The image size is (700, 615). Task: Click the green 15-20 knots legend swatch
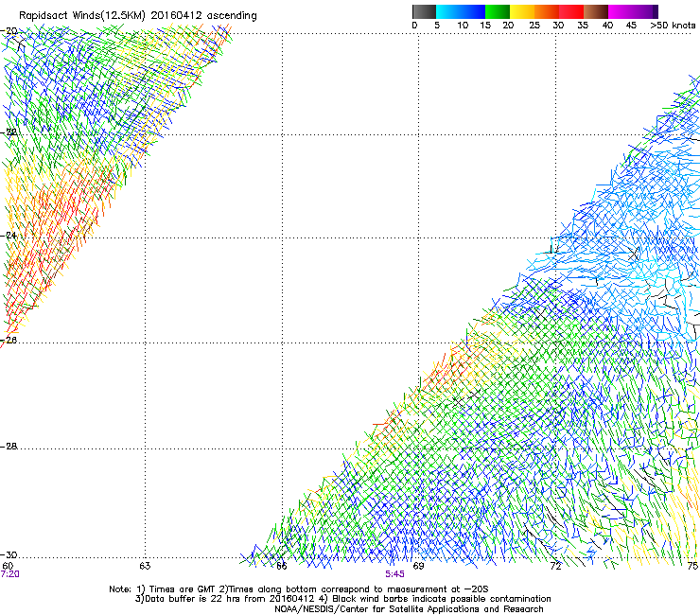tap(498, 11)
